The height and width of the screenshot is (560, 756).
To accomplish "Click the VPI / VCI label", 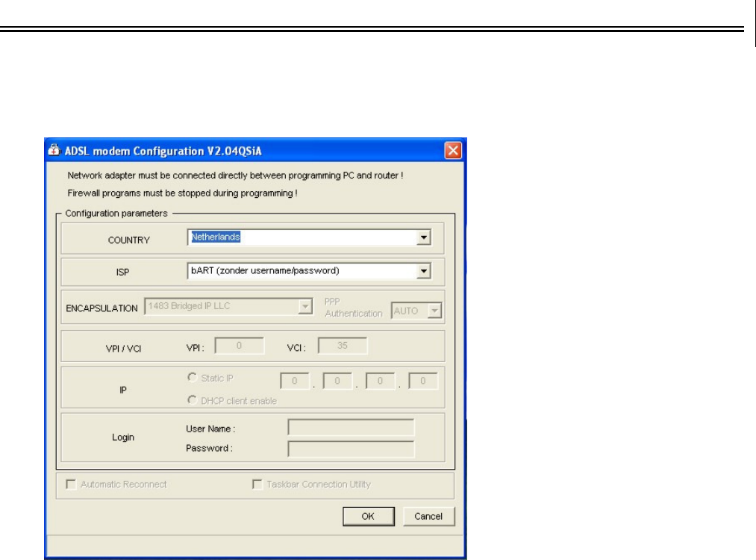I will (123, 349).
